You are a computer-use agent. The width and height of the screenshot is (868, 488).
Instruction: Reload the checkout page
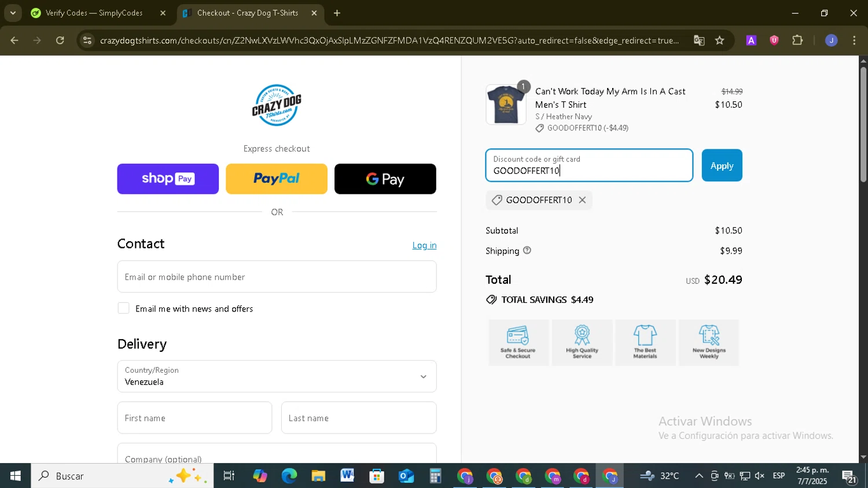click(60, 41)
